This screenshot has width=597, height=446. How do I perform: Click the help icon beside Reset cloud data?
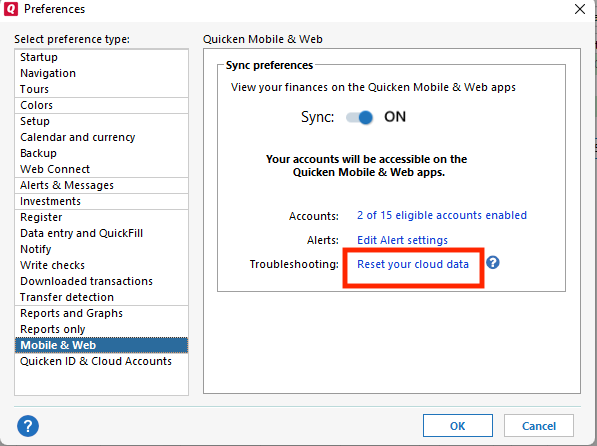(x=493, y=262)
